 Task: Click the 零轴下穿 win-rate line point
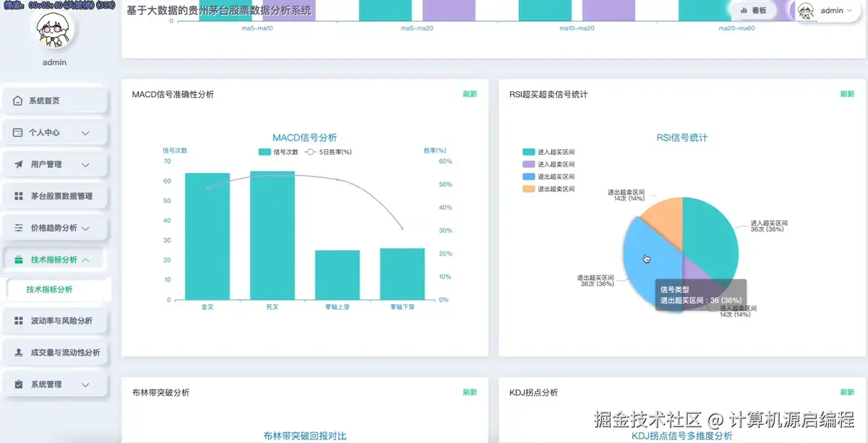click(x=402, y=229)
